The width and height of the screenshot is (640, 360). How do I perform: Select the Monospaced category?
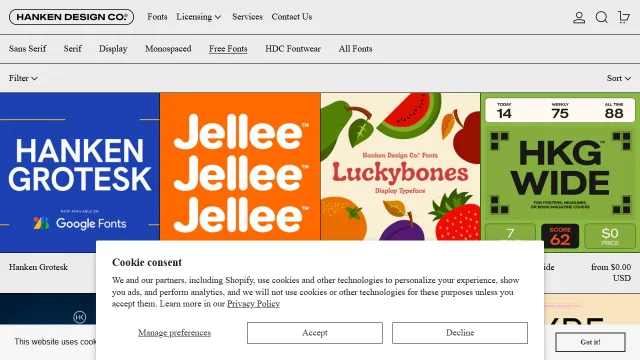click(168, 49)
